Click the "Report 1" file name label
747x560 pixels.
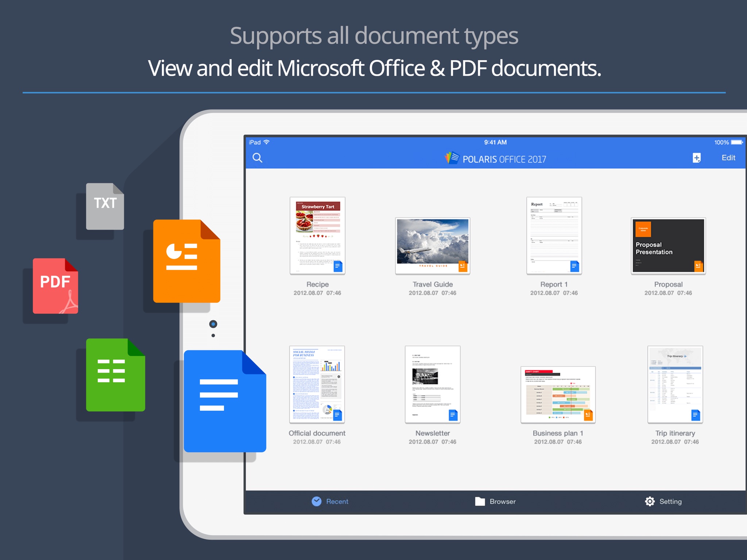[554, 284]
